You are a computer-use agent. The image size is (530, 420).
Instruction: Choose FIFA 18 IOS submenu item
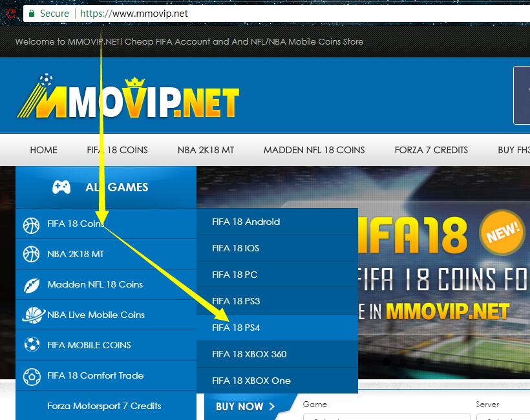point(277,248)
